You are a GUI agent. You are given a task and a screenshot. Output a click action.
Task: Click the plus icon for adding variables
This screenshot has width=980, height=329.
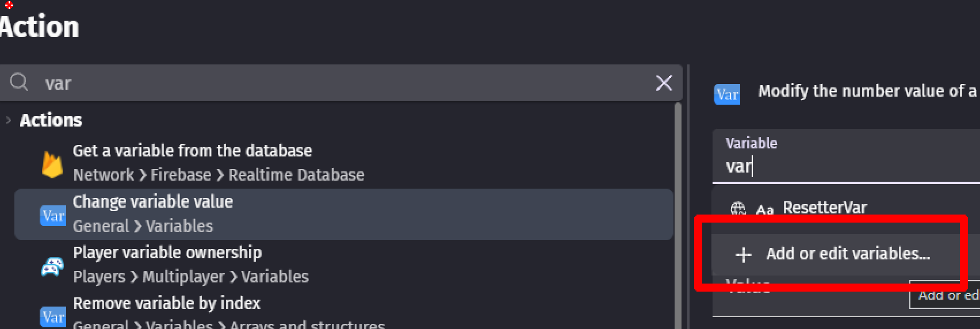click(744, 255)
